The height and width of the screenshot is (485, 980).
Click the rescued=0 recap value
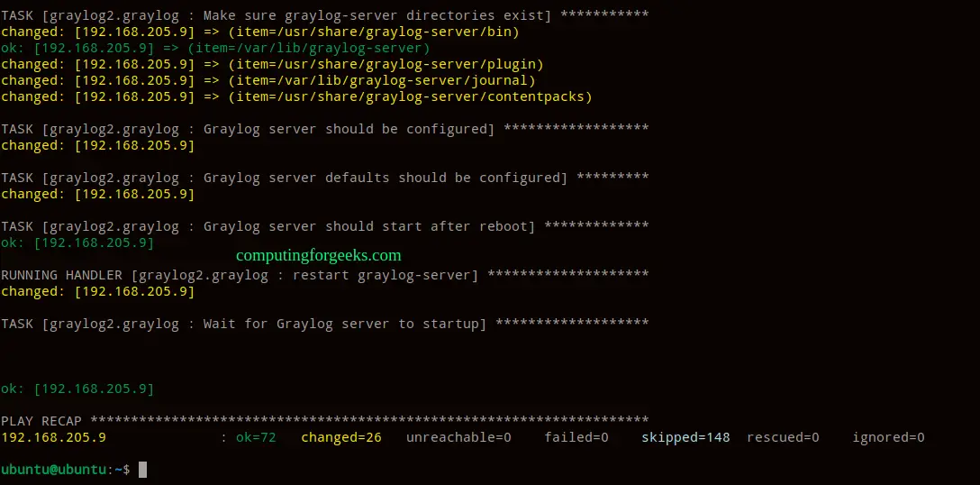[782, 437]
